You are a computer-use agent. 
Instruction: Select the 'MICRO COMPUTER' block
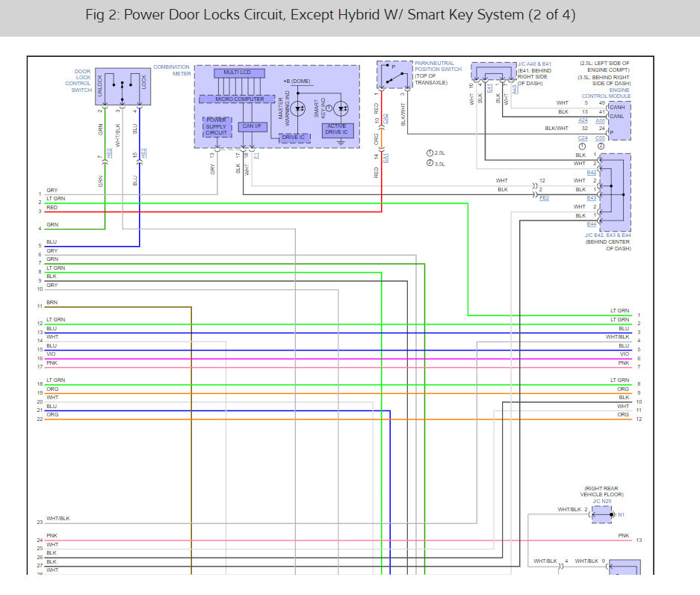[237, 99]
